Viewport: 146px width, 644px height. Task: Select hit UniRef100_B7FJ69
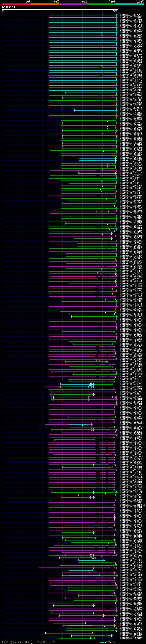131,15
